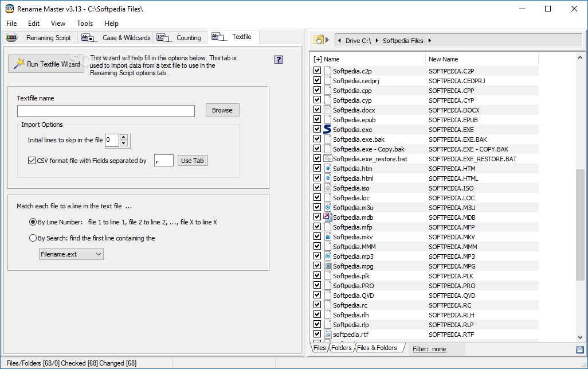The image size is (588, 369).
Task: Click the Softpedia.mkv file icon
Action: click(327, 236)
